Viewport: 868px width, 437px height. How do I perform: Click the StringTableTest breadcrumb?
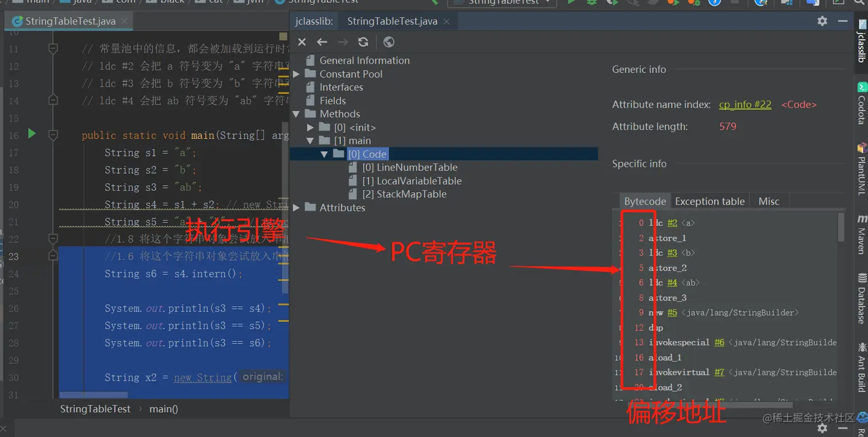pyautogui.click(x=95, y=409)
